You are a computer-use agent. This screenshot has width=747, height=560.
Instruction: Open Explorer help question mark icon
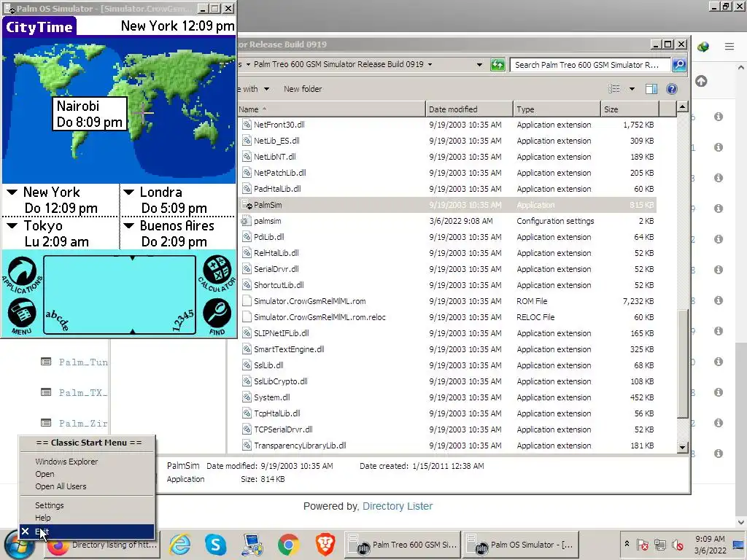click(672, 88)
